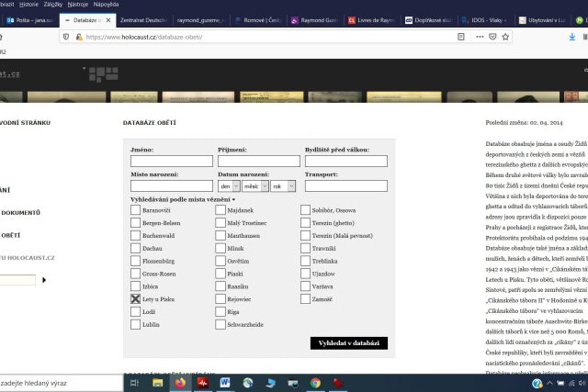Enable the Majdanek checkbox
Image resolution: width=588 pixels, height=392 pixels.
click(222, 210)
